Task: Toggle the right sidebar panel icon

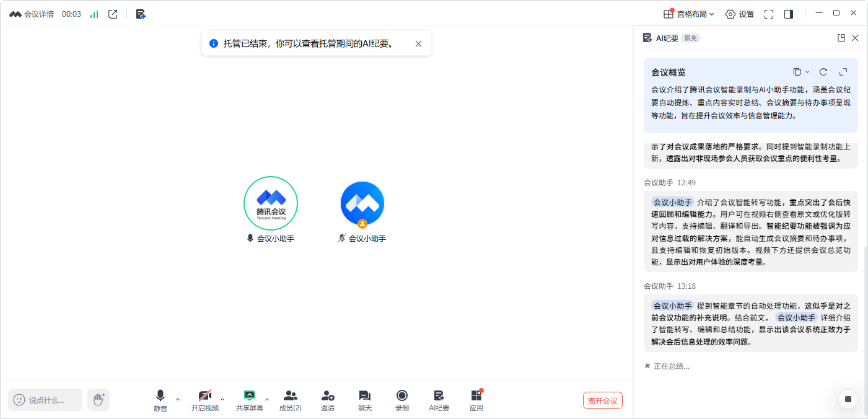Action: pyautogui.click(x=789, y=14)
